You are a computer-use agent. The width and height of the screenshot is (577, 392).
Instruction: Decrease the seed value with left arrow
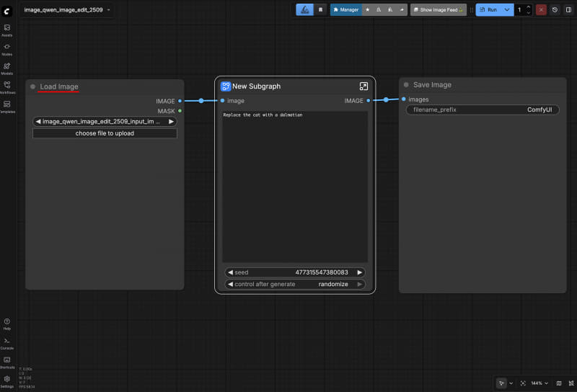230,272
